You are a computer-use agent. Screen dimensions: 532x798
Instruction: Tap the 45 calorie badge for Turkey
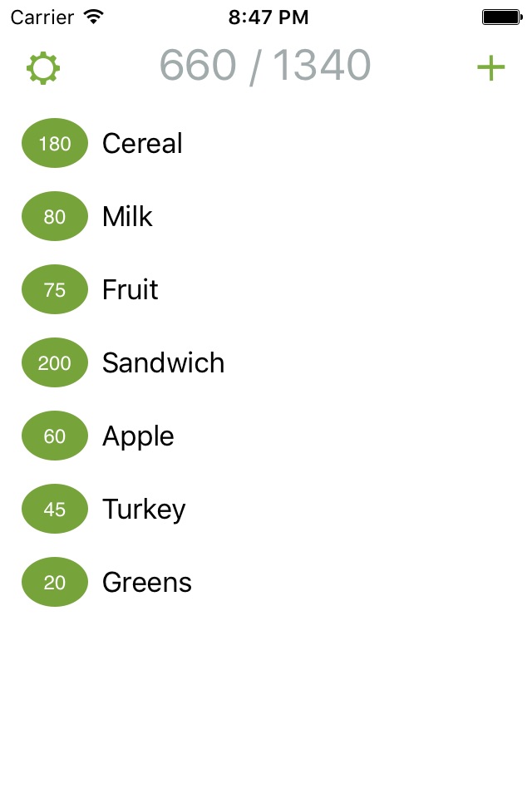click(55, 510)
